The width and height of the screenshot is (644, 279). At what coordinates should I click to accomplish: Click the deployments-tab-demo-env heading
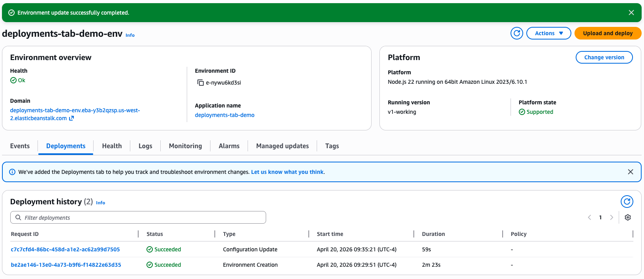62,34
